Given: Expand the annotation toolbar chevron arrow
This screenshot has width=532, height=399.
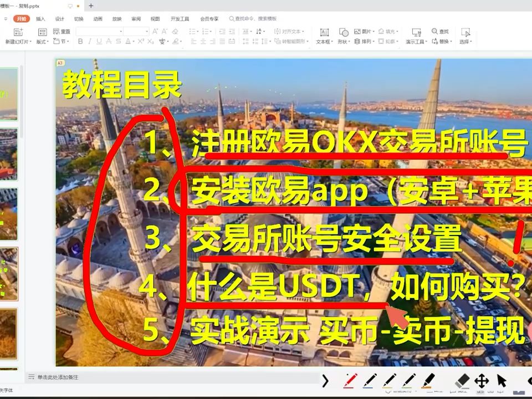Looking at the screenshot, I should pos(325,381).
